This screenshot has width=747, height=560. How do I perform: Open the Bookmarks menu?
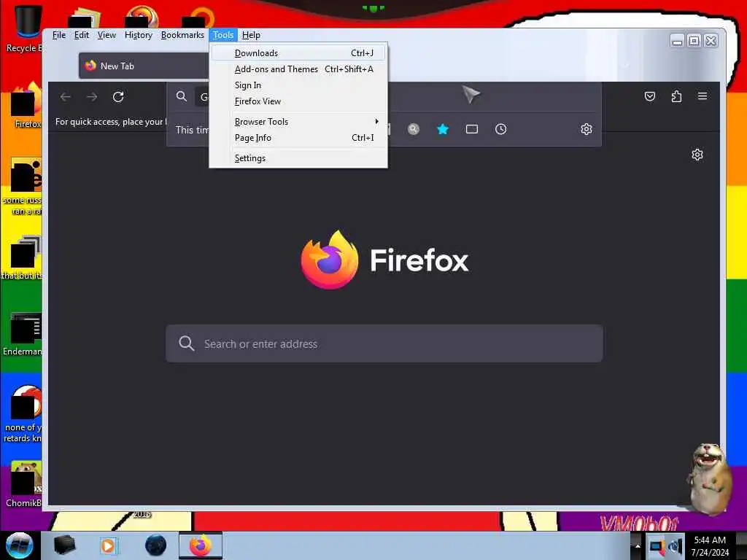tap(182, 35)
